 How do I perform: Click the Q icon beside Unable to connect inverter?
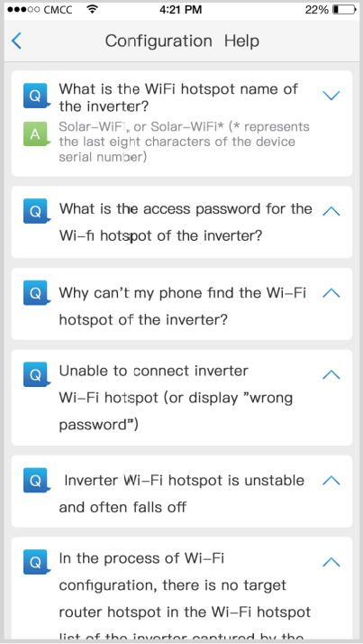pyautogui.click(x=36, y=374)
